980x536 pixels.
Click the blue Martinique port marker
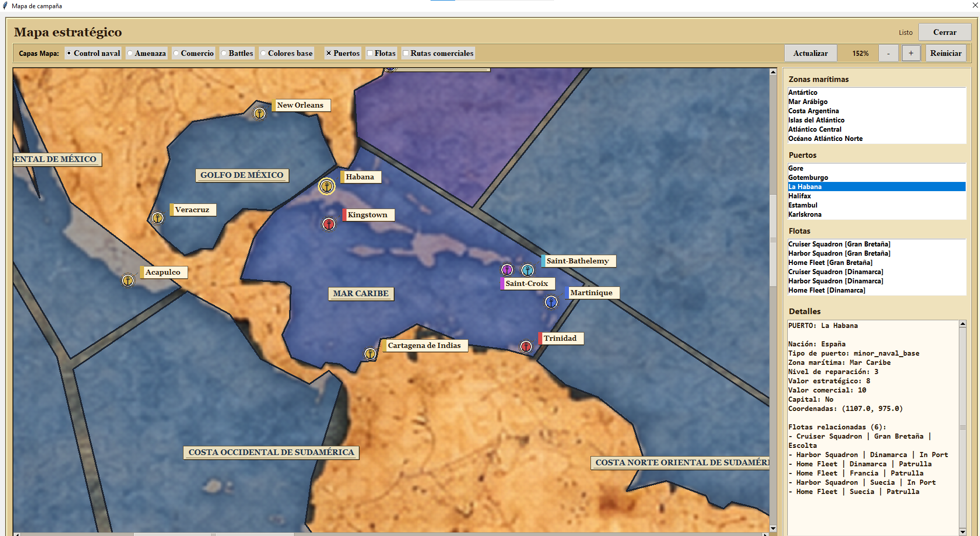[x=551, y=302]
